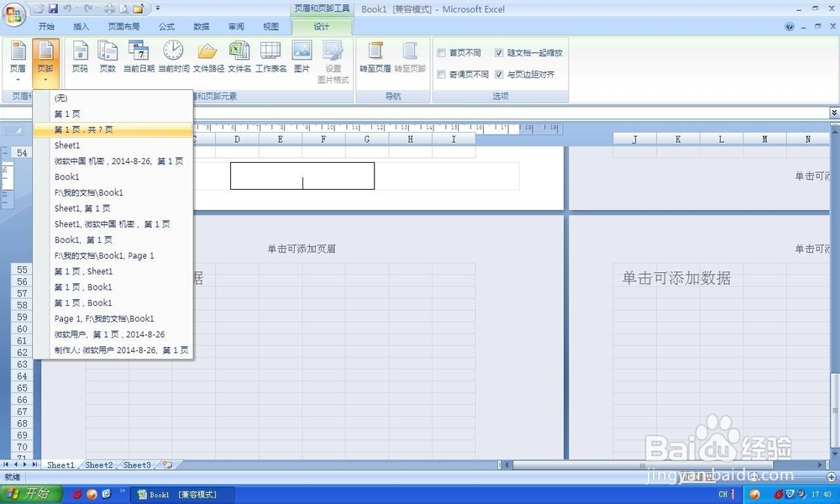The height and width of the screenshot is (504, 840).
Task: Insert current time (当前时间)
Action: 174,57
